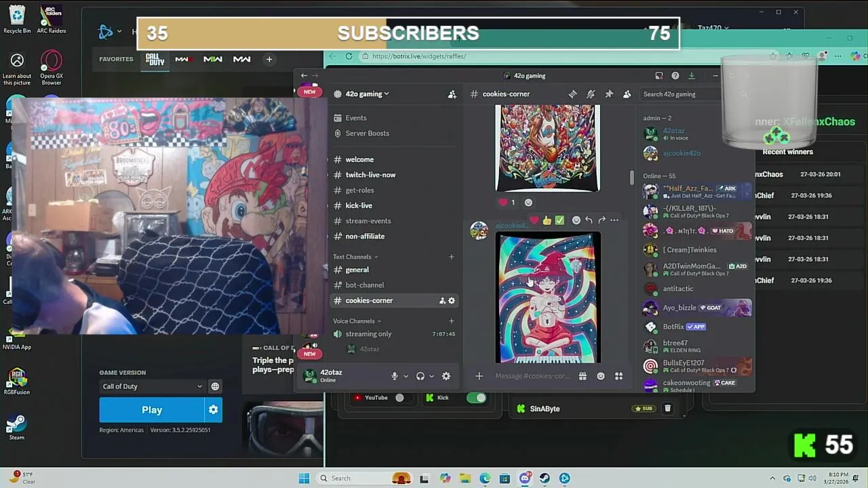The image size is (868, 488).
Task: Open apps icon in message bar
Action: [618, 376]
